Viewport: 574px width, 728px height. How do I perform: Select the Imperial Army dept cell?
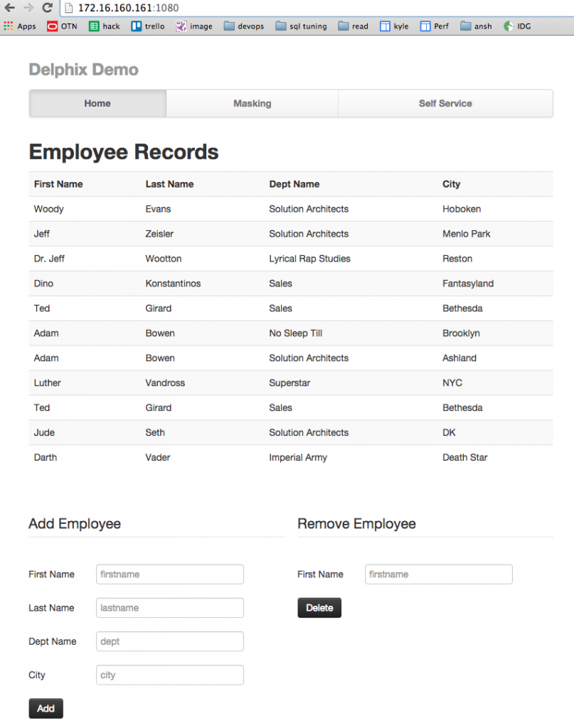(298, 457)
